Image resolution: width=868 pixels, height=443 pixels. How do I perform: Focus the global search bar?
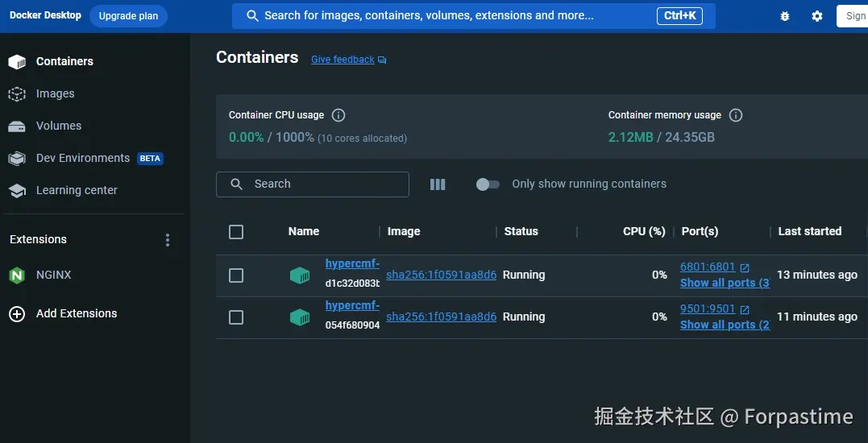tap(473, 16)
